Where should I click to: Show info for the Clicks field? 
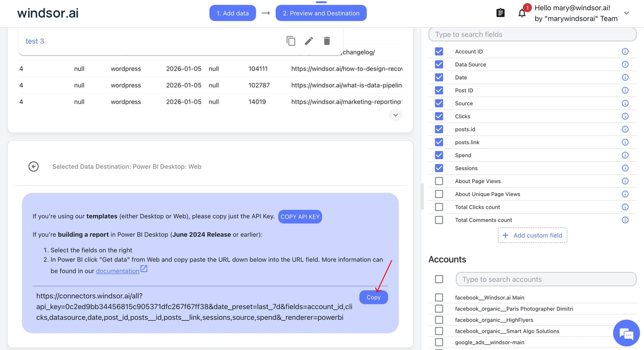[x=625, y=116]
